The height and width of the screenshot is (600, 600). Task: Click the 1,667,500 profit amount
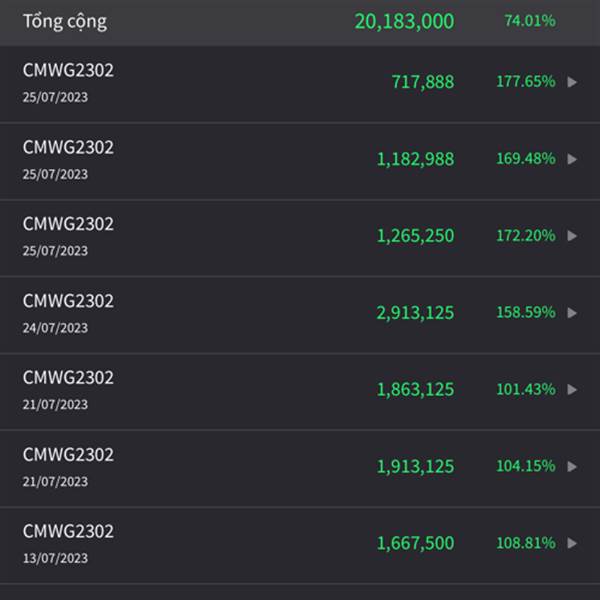click(x=415, y=544)
